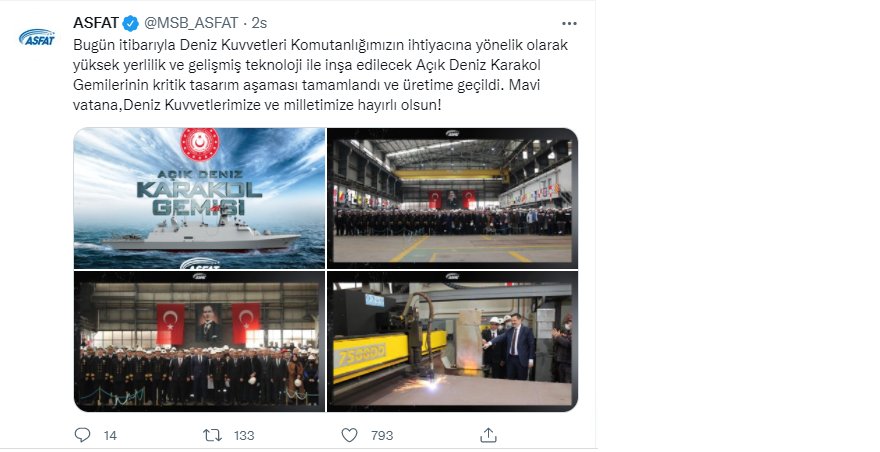The image size is (880, 452).
Task: Click the 2s tweet timestamp
Action: pyautogui.click(x=259, y=23)
